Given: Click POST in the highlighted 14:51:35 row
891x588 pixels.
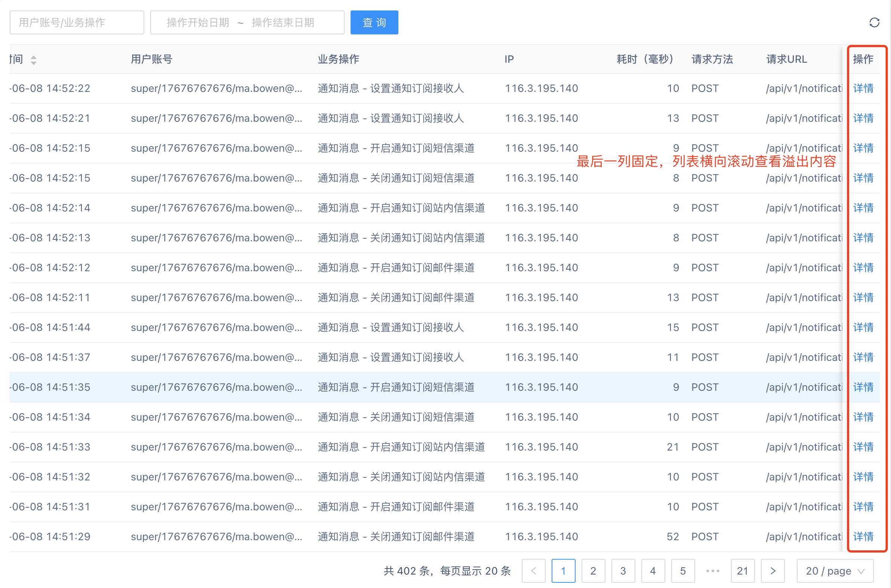Looking at the screenshot, I should tap(705, 387).
